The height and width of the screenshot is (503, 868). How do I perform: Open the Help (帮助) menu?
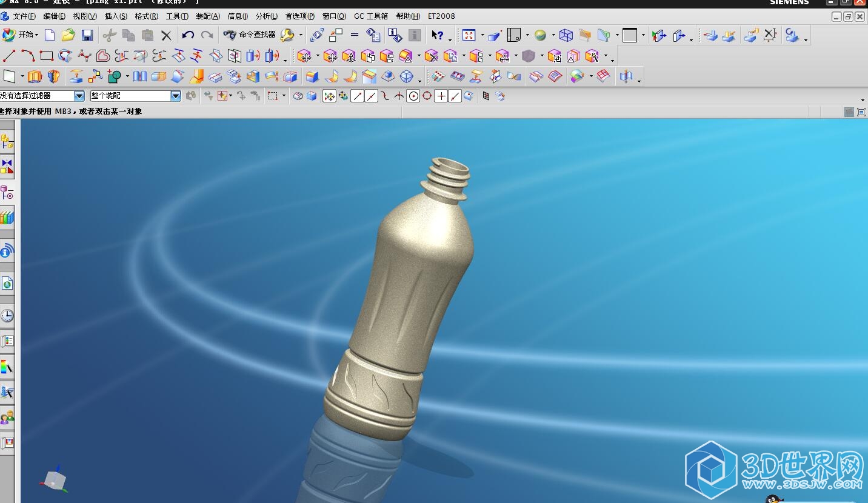[x=408, y=16]
